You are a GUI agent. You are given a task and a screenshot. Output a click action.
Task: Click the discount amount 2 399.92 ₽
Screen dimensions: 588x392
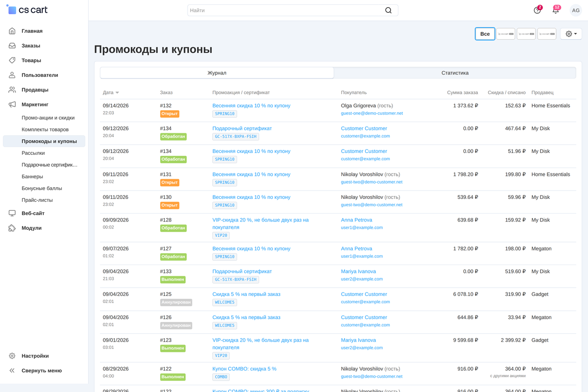click(x=513, y=340)
